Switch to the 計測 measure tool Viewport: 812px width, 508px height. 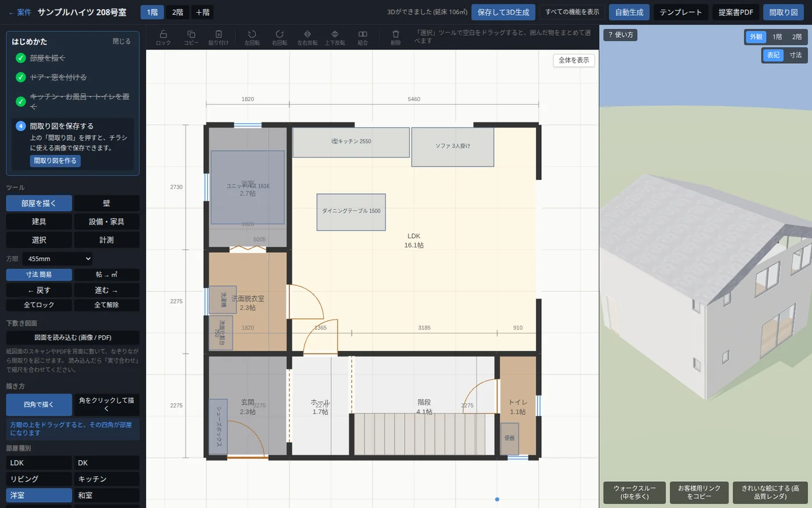click(x=107, y=240)
